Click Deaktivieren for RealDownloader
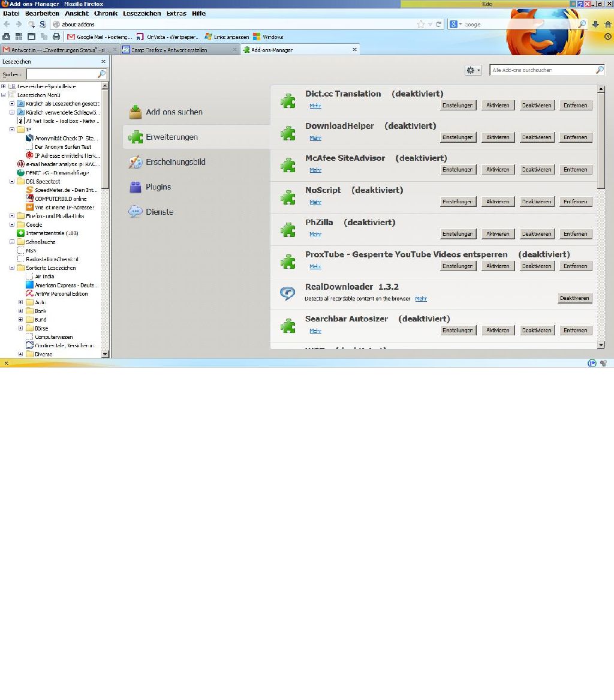This screenshot has width=614, height=700. pos(575,298)
